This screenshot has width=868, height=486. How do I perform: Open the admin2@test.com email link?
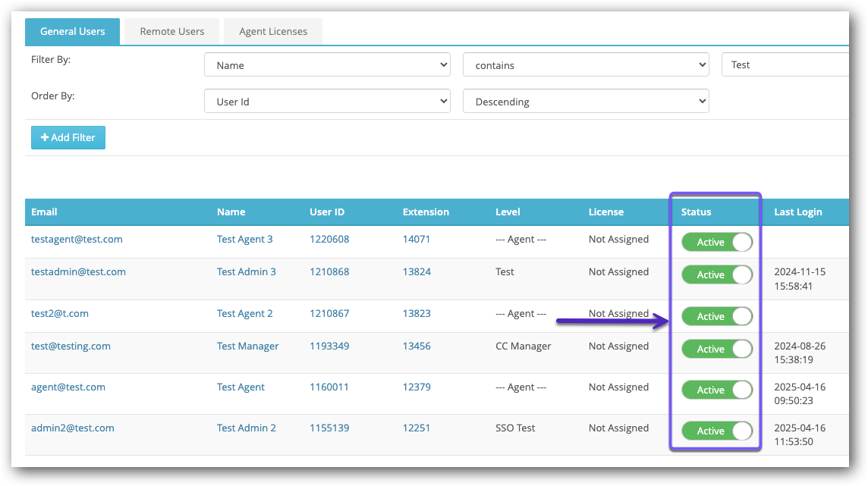click(73, 428)
